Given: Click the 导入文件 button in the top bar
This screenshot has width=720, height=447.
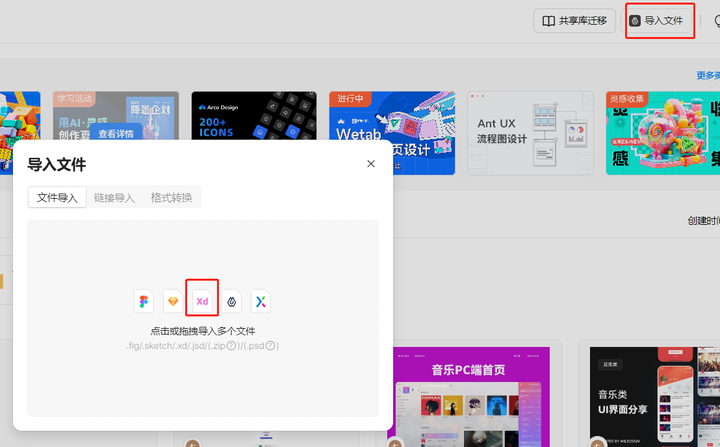Looking at the screenshot, I should tap(657, 21).
